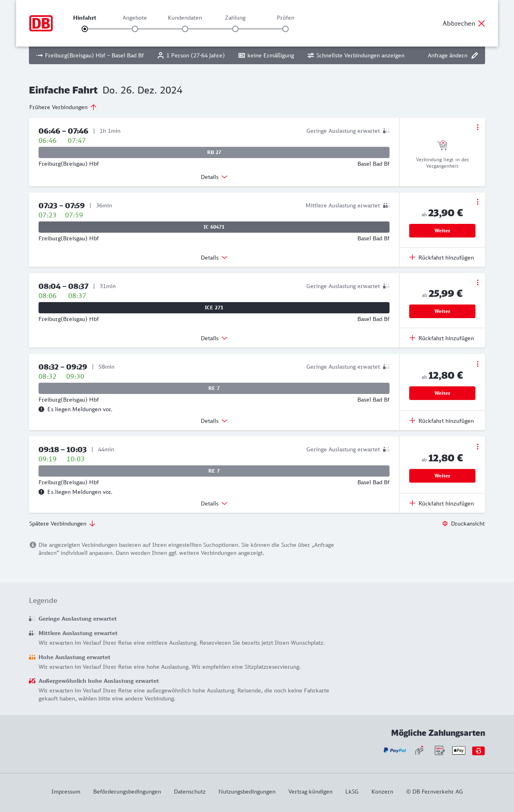
Task: Click Schnellste Verbindungen anzeigen option
Action: click(x=356, y=55)
